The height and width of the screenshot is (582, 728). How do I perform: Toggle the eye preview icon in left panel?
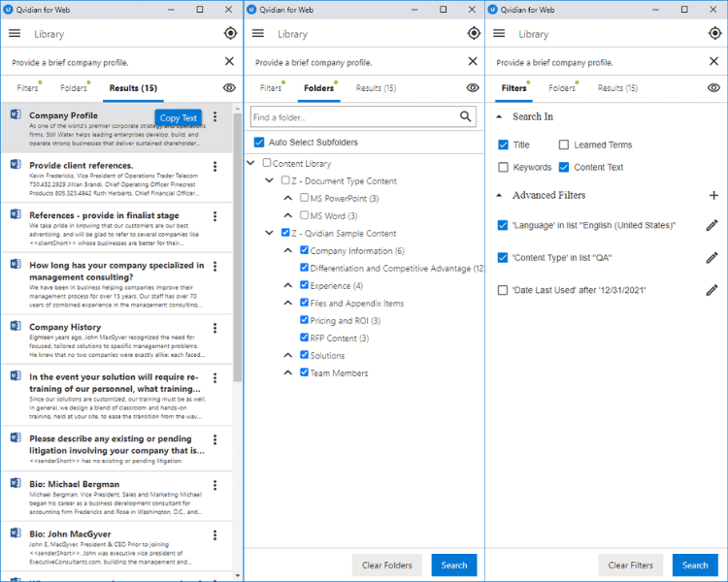click(229, 88)
